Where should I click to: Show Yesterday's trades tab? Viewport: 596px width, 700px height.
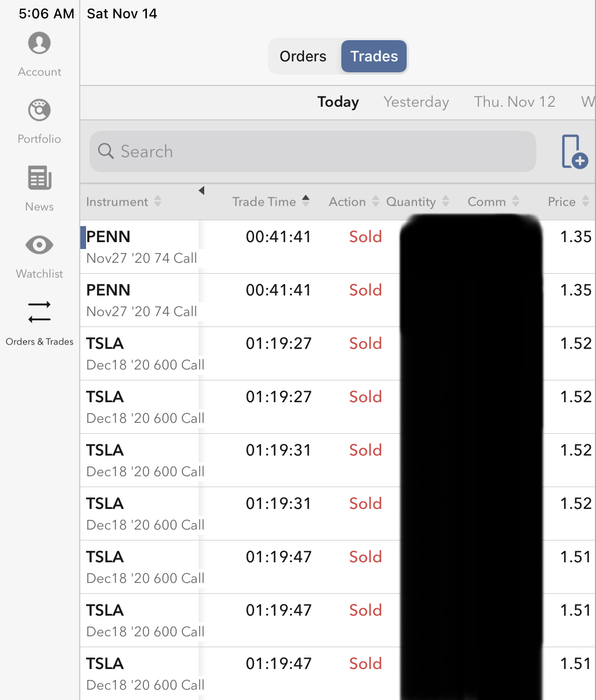tap(416, 102)
